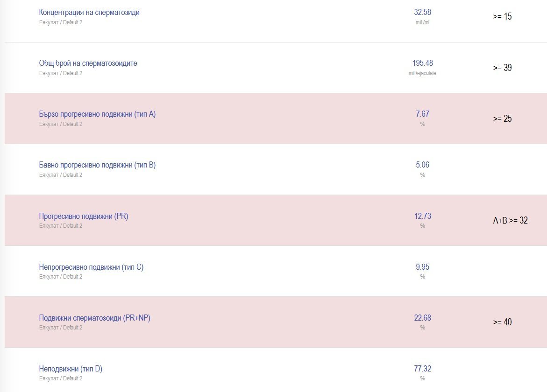Open Подвижни сперматозоиди (PR+NP) result

click(94, 318)
